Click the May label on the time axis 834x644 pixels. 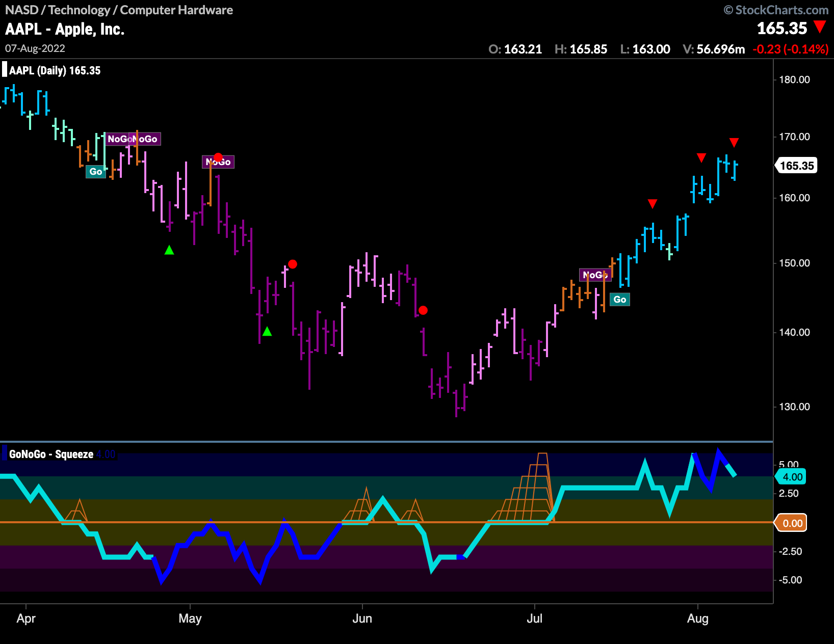click(x=190, y=619)
